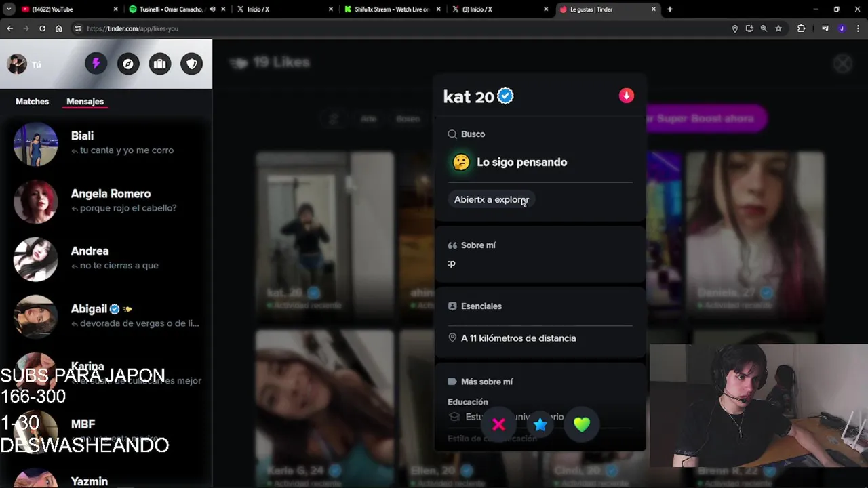Screen dimensions: 868x488
Task: Open a new browser tab
Action: (x=669, y=9)
